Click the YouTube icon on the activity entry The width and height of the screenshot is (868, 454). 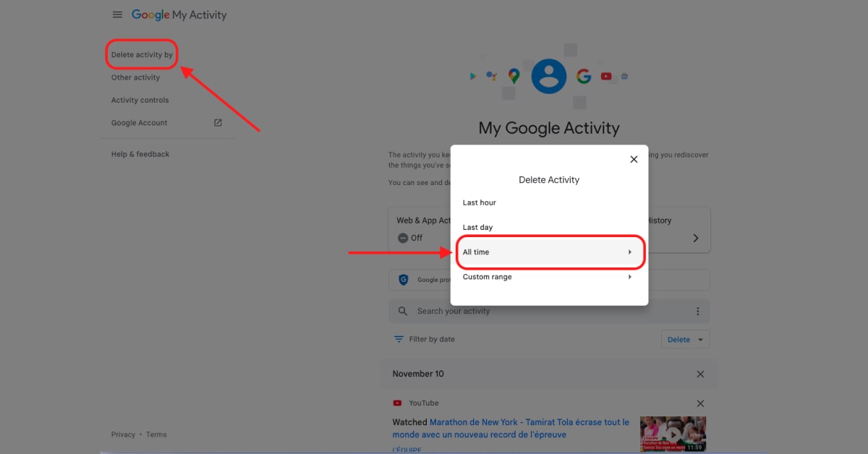[x=397, y=403]
